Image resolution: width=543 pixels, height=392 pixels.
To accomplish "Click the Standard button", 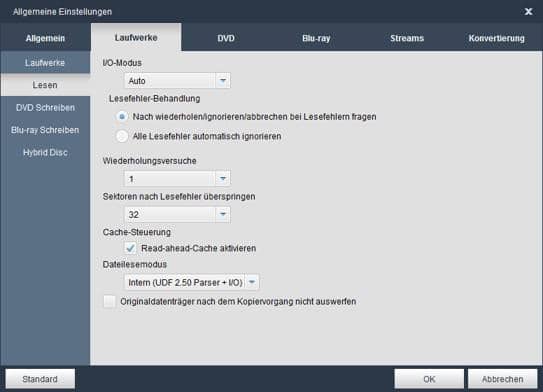I will [x=40, y=379].
